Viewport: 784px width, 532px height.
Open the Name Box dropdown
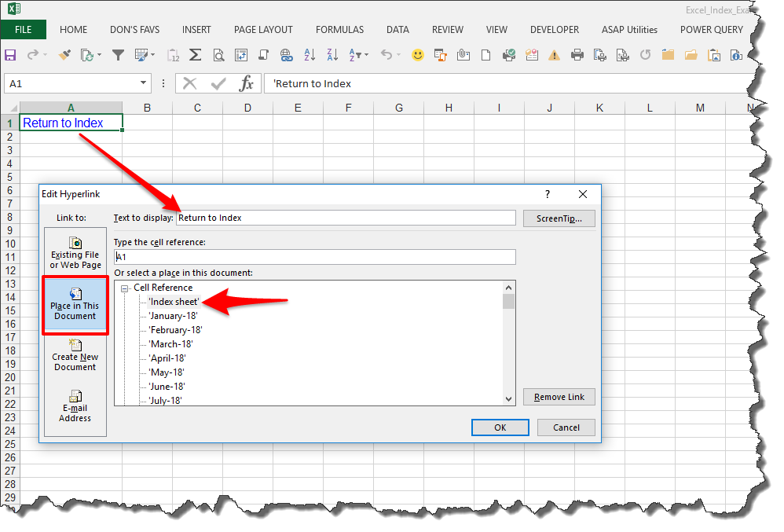(x=144, y=83)
